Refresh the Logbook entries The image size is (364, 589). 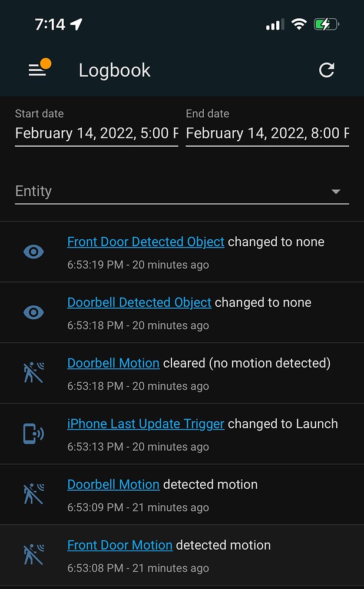click(326, 70)
